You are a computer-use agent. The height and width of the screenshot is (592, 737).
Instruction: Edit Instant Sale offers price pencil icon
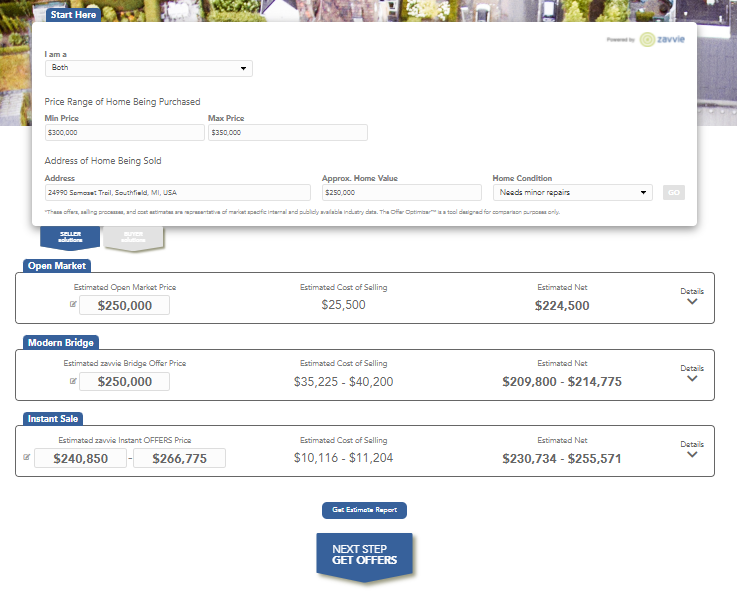click(x=27, y=457)
